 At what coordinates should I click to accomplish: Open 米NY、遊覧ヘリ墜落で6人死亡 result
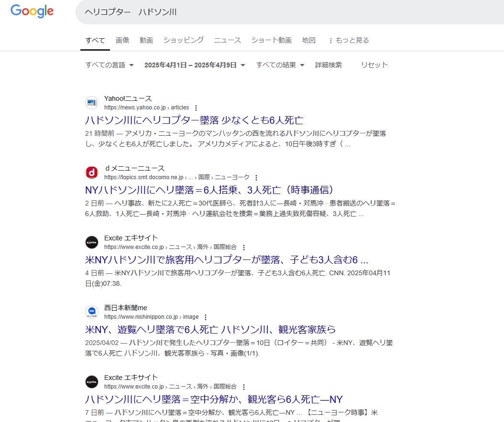pos(210,329)
